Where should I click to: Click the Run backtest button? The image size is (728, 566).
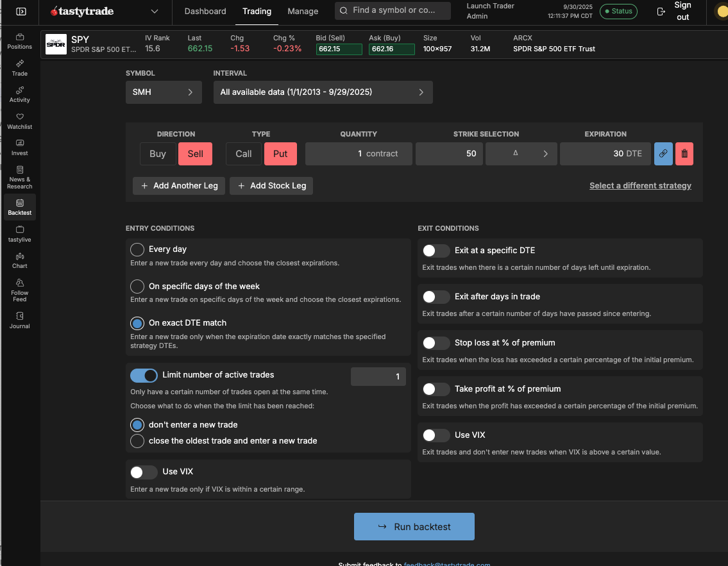point(414,526)
